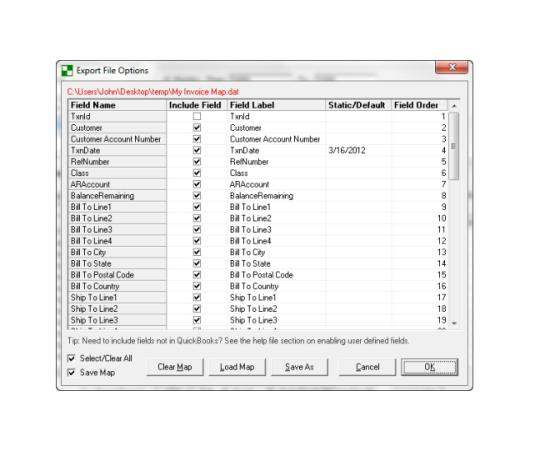Select the Field Name column header
Screen dimensions: 540x451
117,105
